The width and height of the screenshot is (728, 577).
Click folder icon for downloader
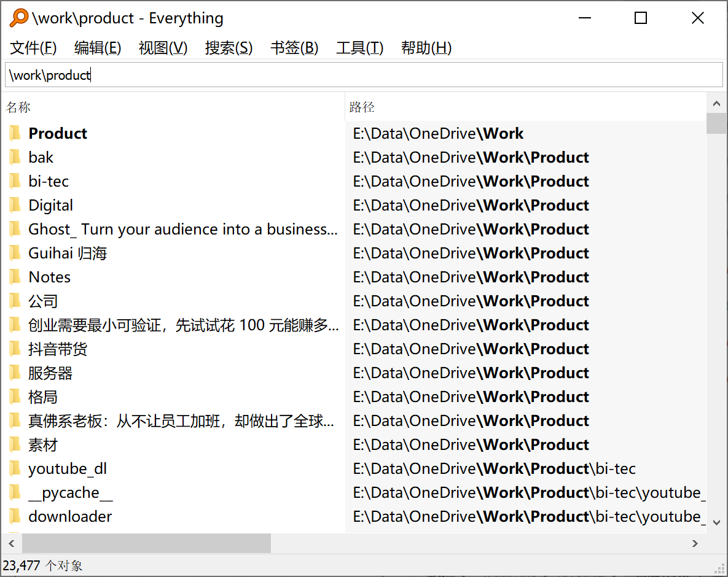(x=15, y=516)
